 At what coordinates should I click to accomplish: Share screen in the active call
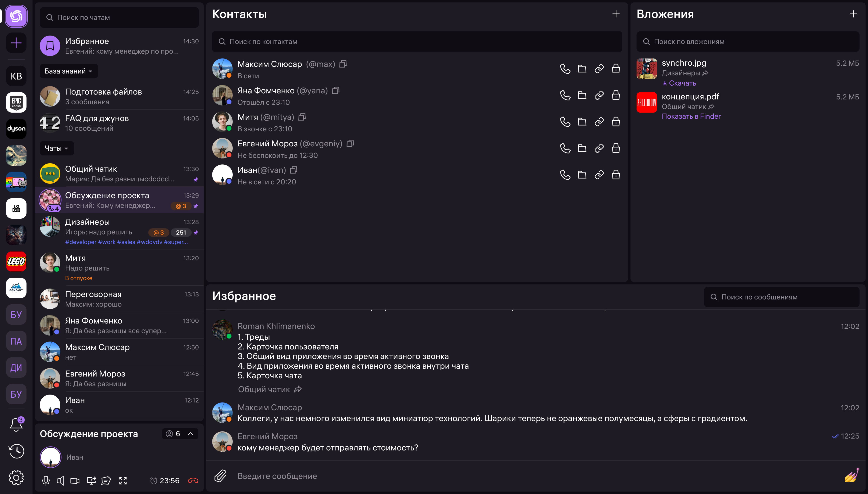click(x=91, y=480)
